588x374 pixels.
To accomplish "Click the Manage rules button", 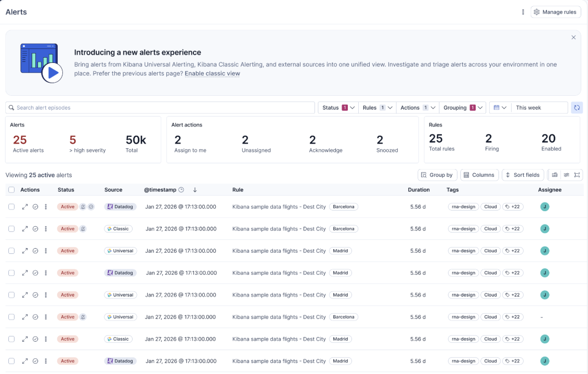I will [x=555, y=12].
